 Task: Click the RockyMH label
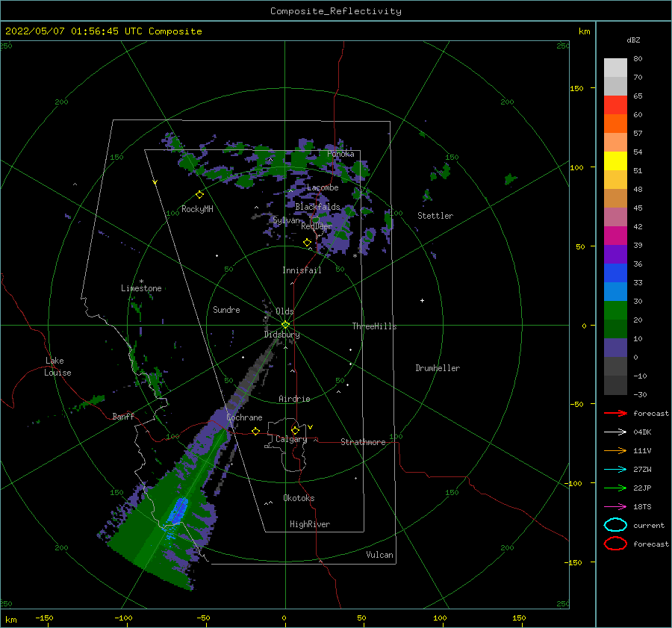197,209
